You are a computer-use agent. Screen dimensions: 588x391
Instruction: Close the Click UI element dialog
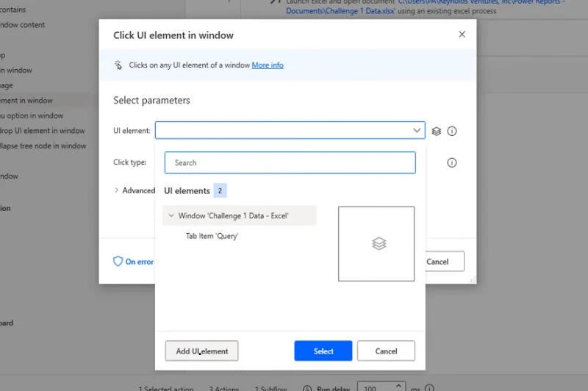click(462, 35)
